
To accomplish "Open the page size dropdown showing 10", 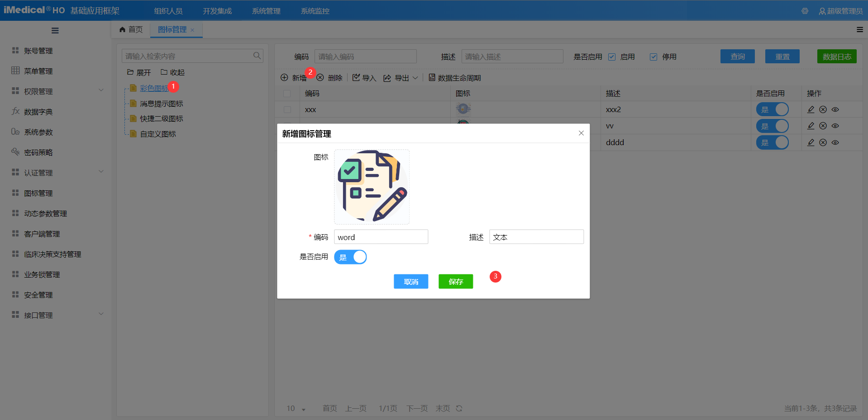I will [295, 408].
